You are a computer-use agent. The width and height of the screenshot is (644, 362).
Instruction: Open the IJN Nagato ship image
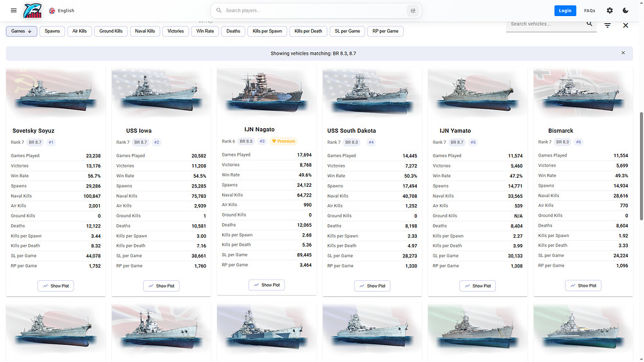click(267, 93)
